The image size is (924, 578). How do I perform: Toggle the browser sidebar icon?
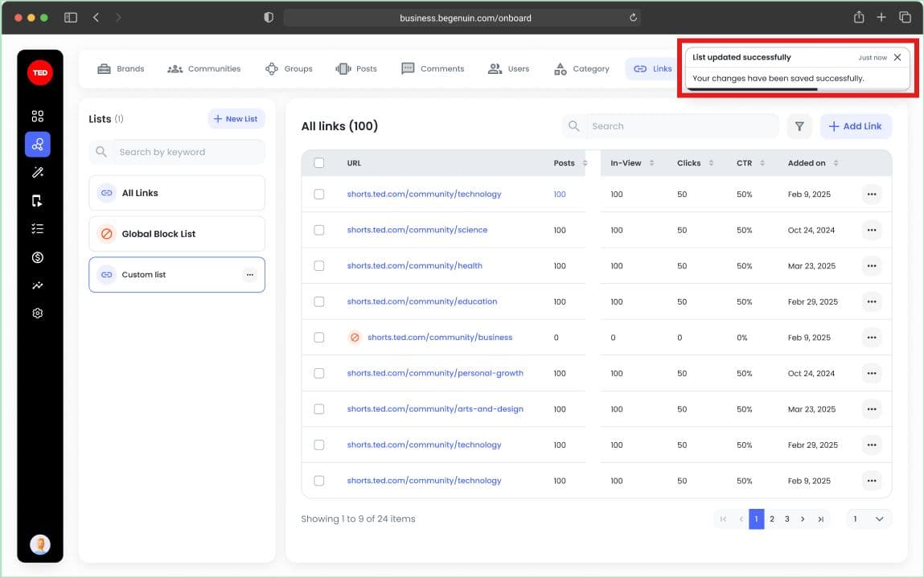click(71, 18)
